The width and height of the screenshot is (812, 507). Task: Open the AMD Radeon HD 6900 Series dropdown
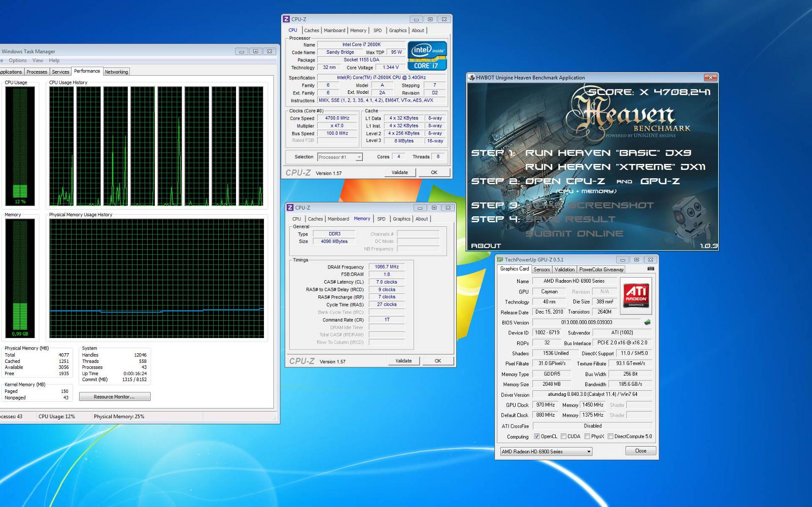pos(546,451)
